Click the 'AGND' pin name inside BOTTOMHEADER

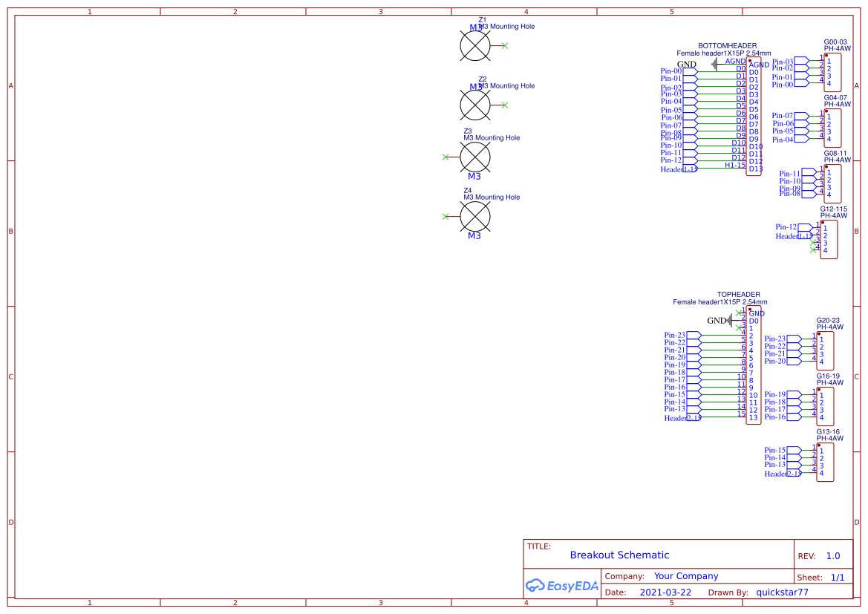point(759,65)
